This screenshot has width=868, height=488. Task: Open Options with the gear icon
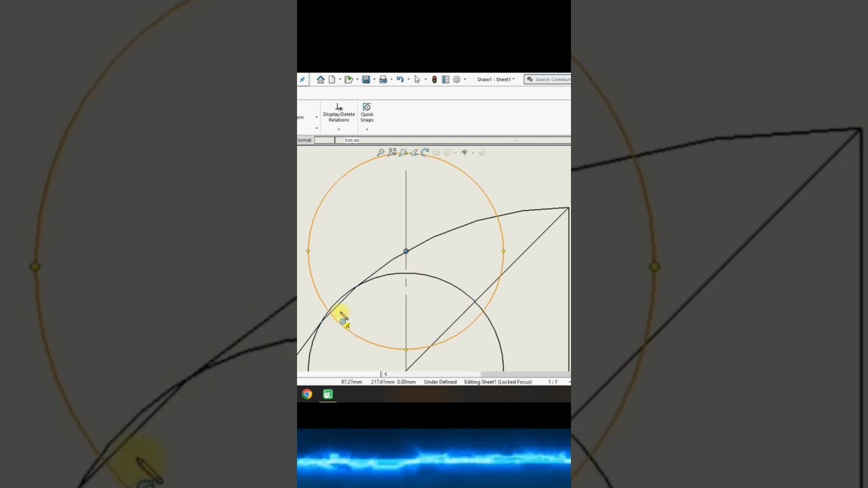click(x=456, y=79)
